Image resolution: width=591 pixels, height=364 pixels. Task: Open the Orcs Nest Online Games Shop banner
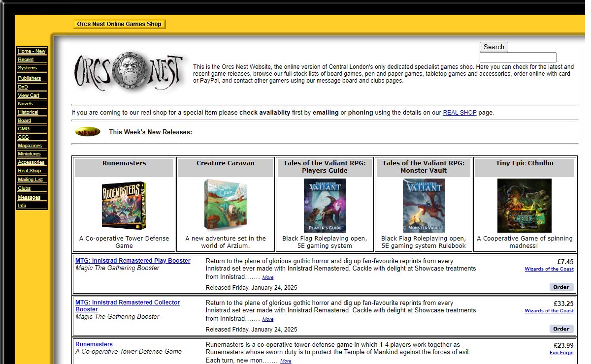(119, 24)
